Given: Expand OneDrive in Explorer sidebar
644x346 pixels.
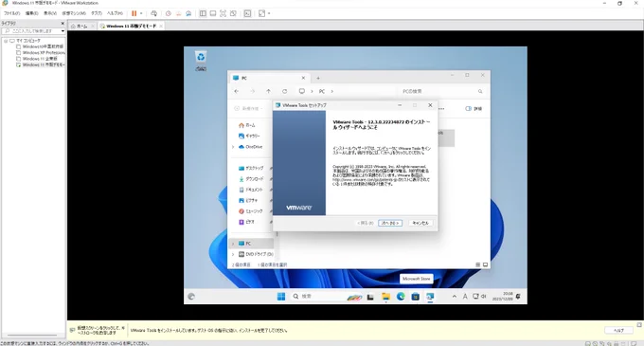Looking at the screenshot, I should (233, 147).
